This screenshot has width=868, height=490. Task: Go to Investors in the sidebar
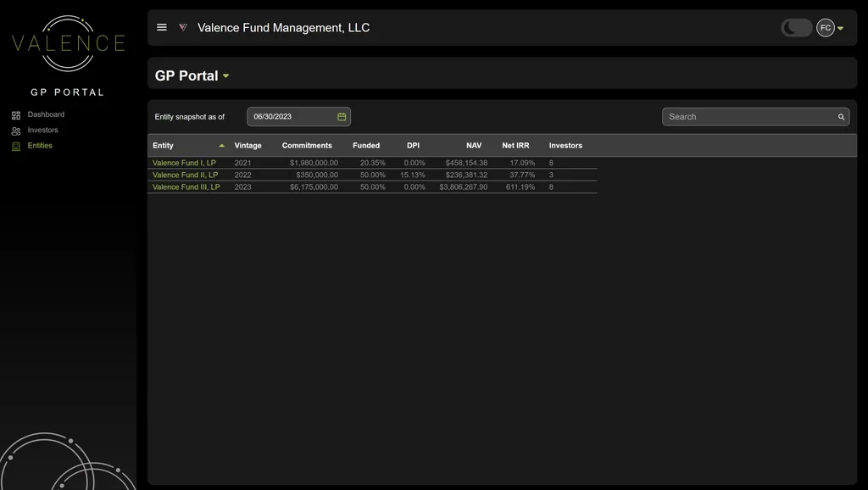point(42,131)
